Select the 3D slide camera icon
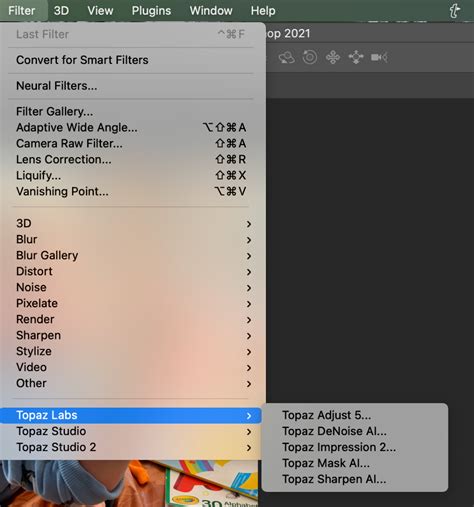Screen dimensions: 474x507 356,57
